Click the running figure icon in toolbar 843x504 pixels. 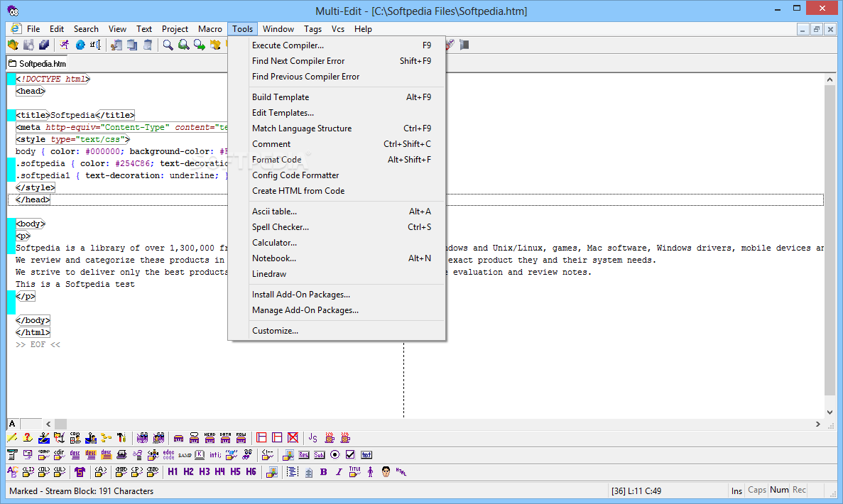pyautogui.click(x=65, y=45)
